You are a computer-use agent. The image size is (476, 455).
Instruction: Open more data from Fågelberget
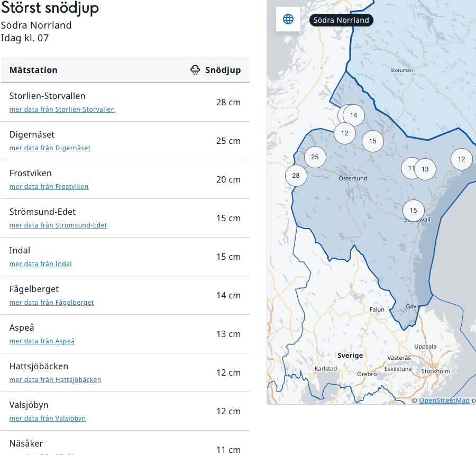[x=51, y=303]
